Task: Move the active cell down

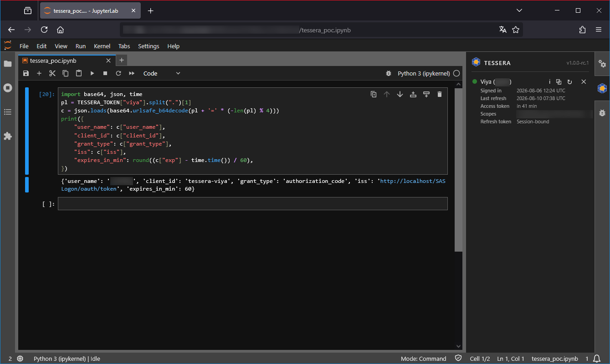Action: point(400,94)
